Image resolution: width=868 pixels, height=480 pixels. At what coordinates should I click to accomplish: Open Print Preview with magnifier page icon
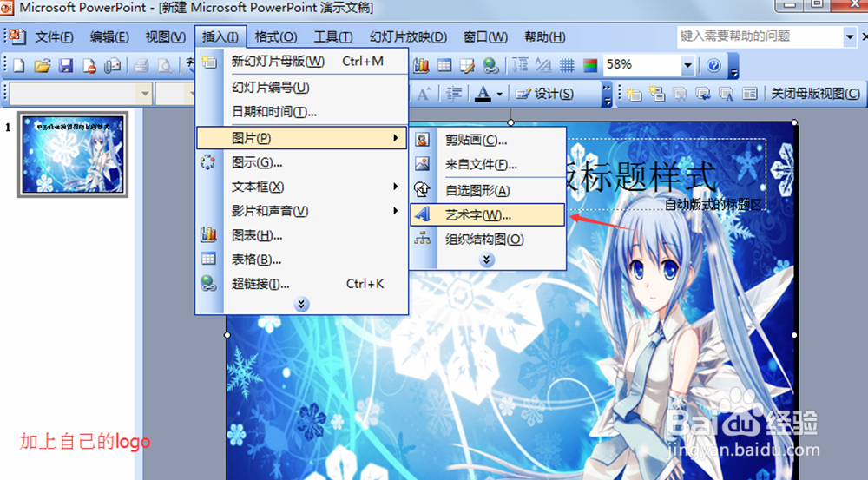[164, 66]
